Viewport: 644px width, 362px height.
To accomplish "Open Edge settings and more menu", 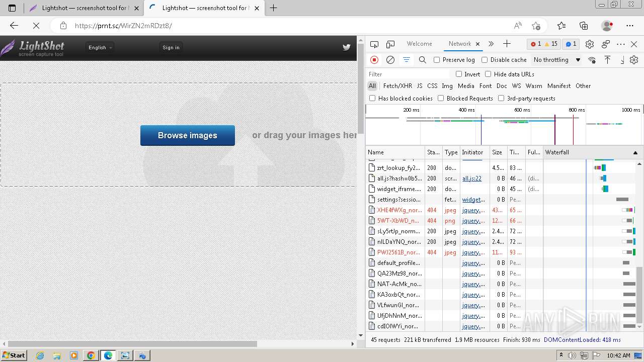I will (630, 26).
